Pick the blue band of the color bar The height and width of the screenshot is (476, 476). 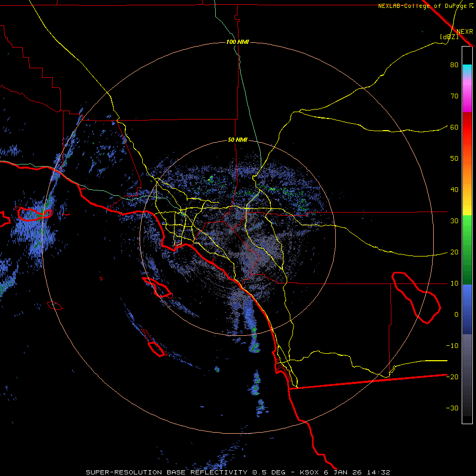(467, 309)
